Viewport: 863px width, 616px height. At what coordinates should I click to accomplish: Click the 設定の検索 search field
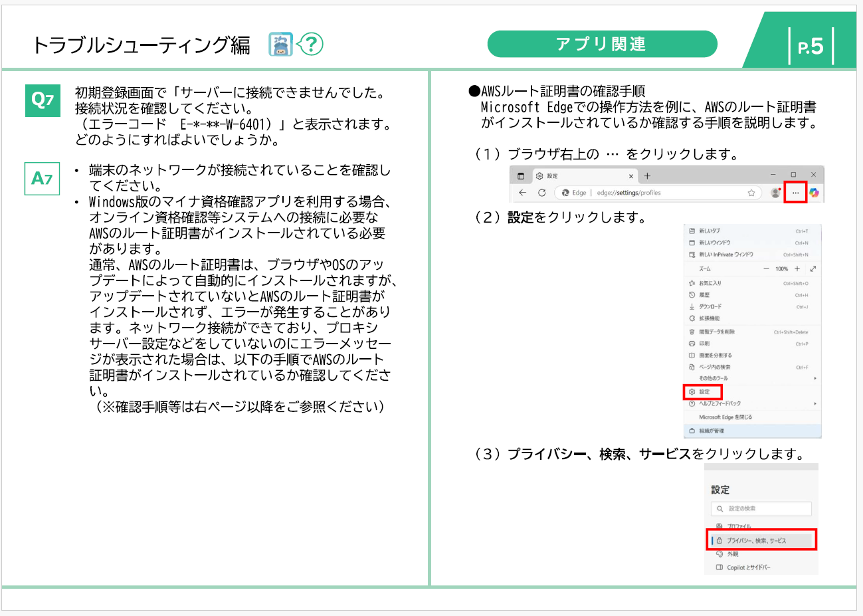coord(761,509)
